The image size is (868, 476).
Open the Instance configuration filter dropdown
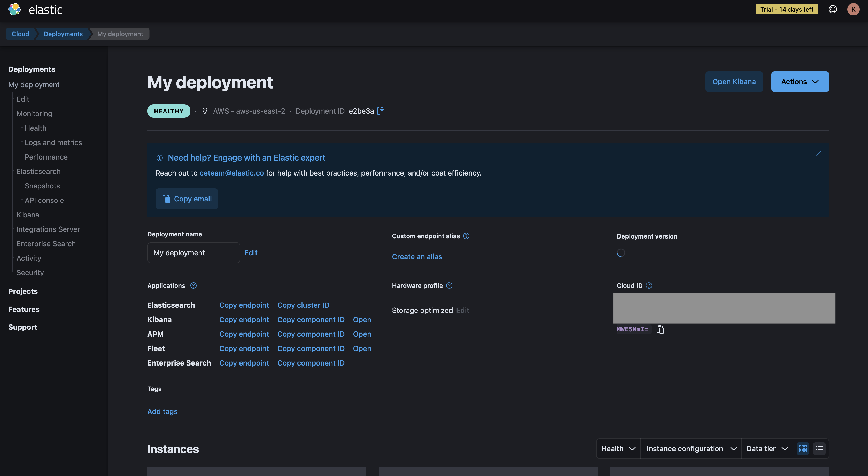pyautogui.click(x=691, y=449)
